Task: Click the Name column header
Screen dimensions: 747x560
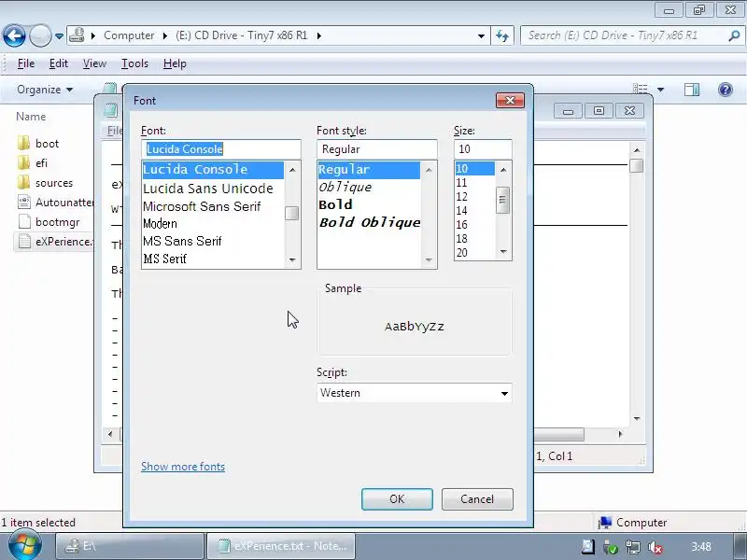Action: (x=31, y=117)
